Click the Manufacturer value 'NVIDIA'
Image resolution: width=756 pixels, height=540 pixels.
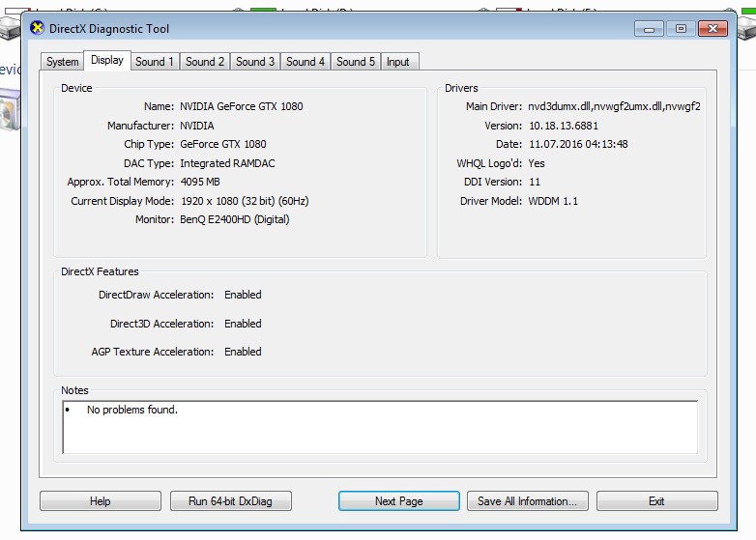(196, 126)
